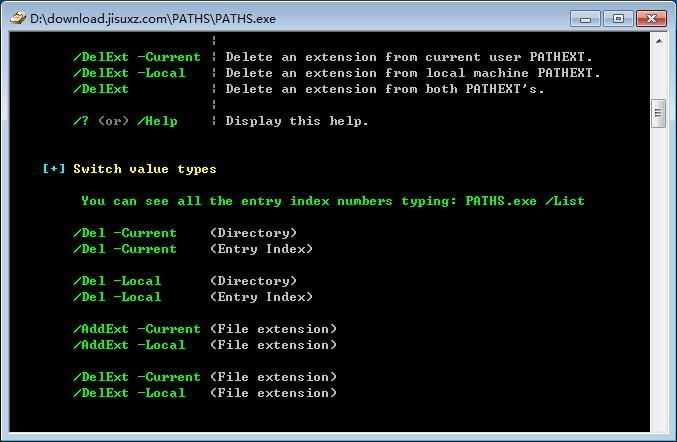Click the '/AddExt -Local' switch text
Image resolution: width=677 pixels, height=442 pixels.
click(x=129, y=345)
